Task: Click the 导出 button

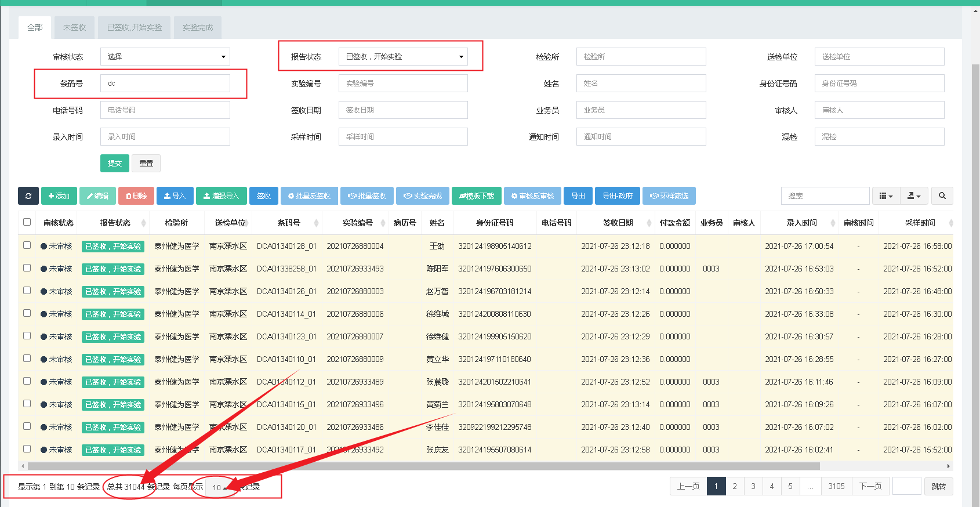Action: tap(578, 196)
